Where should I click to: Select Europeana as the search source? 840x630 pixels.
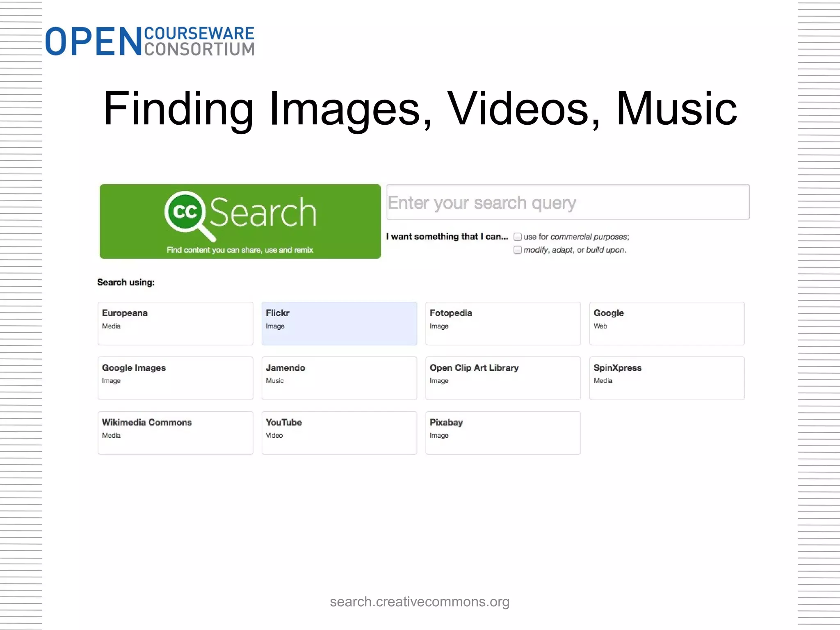click(x=176, y=324)
